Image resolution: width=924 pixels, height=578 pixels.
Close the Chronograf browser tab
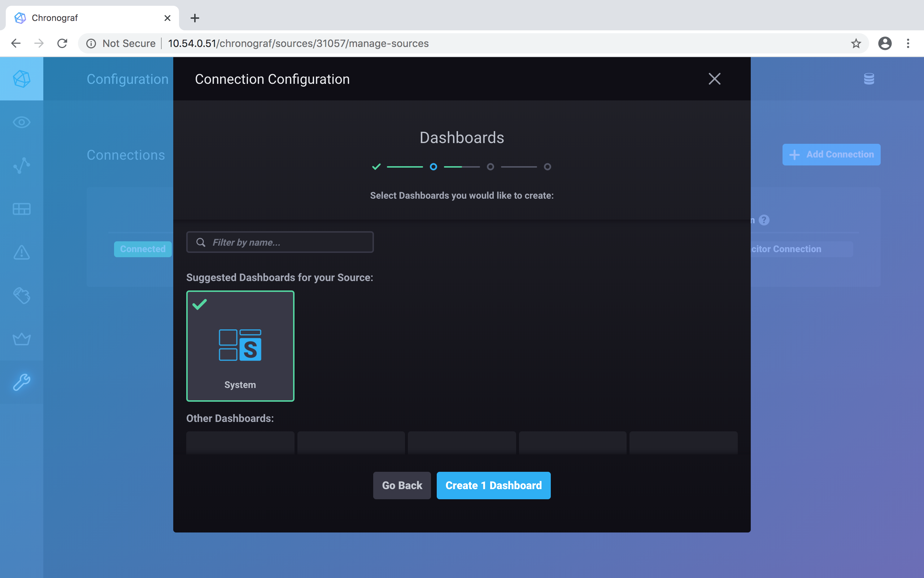tap(167, 18)
